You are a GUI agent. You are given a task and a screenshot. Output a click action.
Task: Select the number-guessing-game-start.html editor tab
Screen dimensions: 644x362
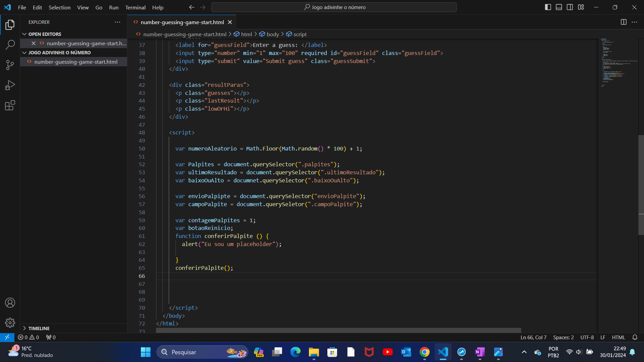click(182, 22)
